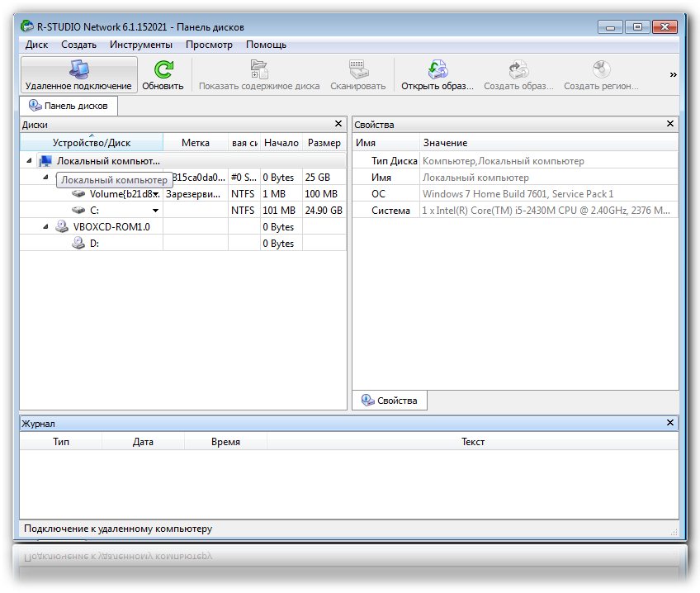Open the Инструменты menu
Viewport: 700px width, 593px height.
tap(140, 45)
